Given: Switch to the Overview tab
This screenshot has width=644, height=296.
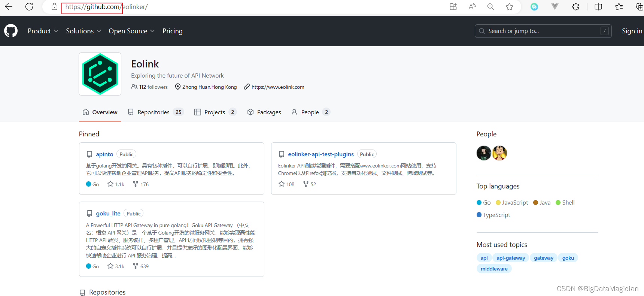Looking at the screenshot, I should 100,112.
